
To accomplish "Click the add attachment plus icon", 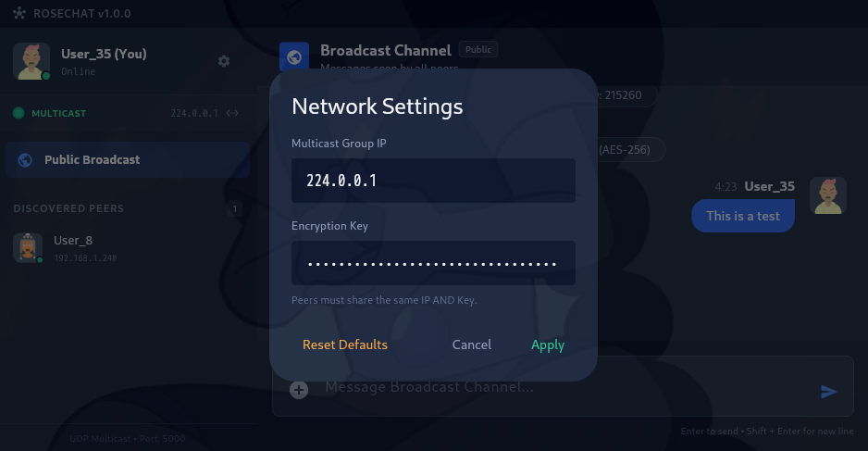I will (x=299, y=390).
